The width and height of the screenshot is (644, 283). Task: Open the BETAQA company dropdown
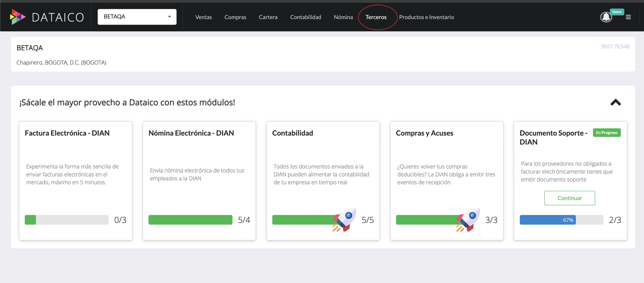pyautogui.click(x=137, y=17)
